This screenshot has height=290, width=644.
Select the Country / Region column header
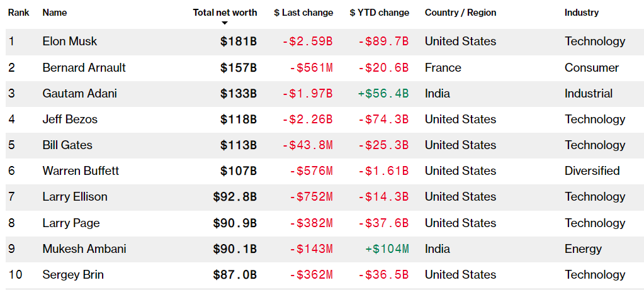click(x=460, y=13)
